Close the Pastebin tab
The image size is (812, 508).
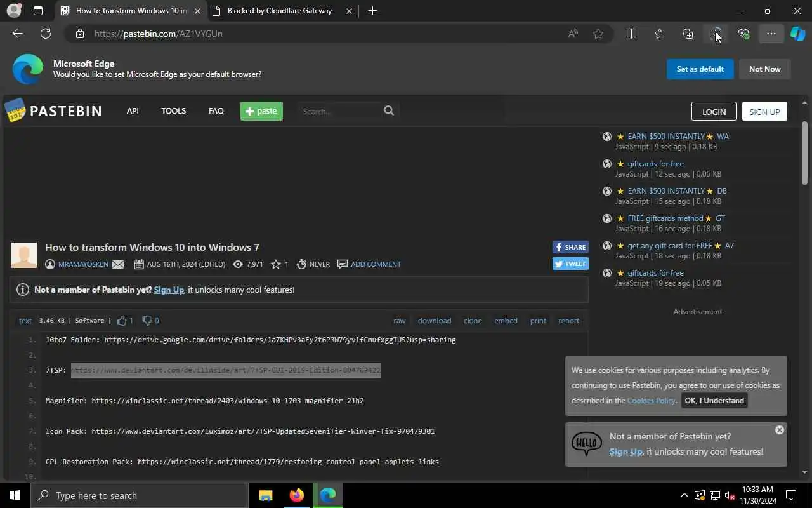click(197, 11)
